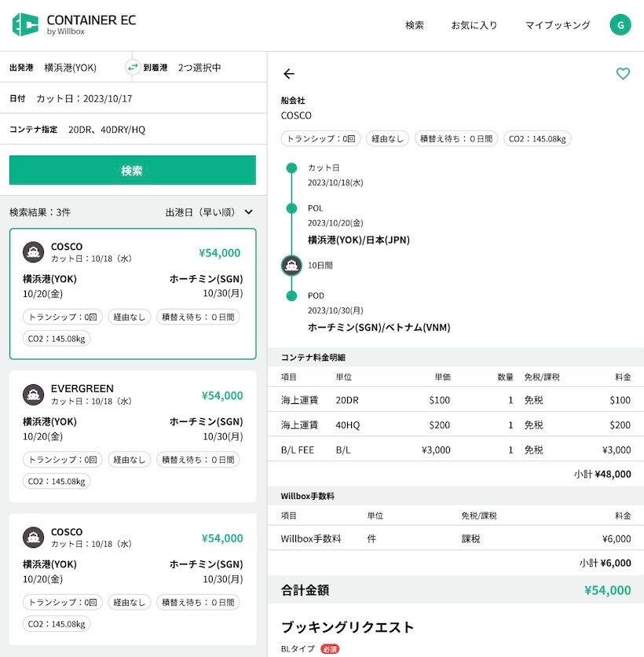Click Willbox手数料 row ¥6,000
644x657 pixels.
(617, 538)
